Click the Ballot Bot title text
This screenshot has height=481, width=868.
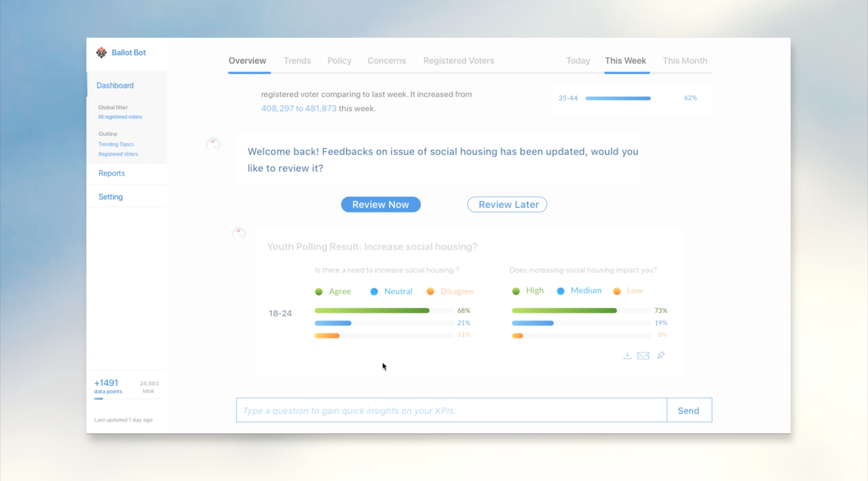129,53
